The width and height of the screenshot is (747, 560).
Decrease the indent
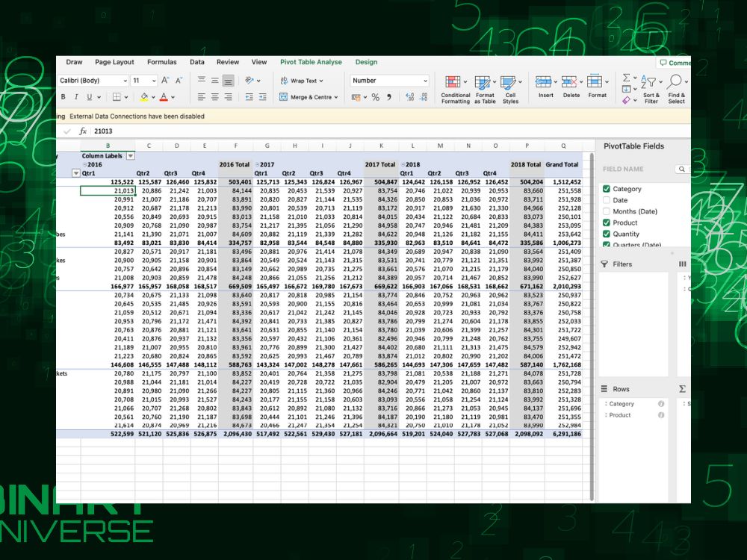(249, 96)
